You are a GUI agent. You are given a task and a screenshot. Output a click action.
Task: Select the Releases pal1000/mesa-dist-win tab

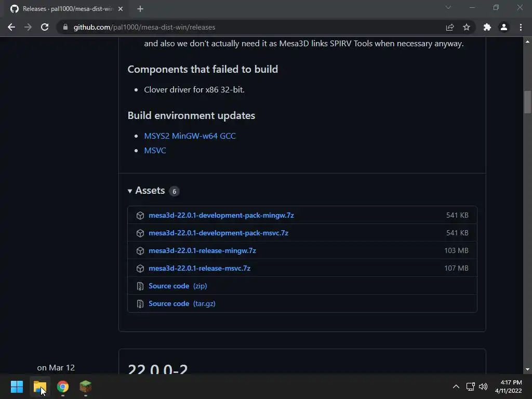click(x=66, y=9)
